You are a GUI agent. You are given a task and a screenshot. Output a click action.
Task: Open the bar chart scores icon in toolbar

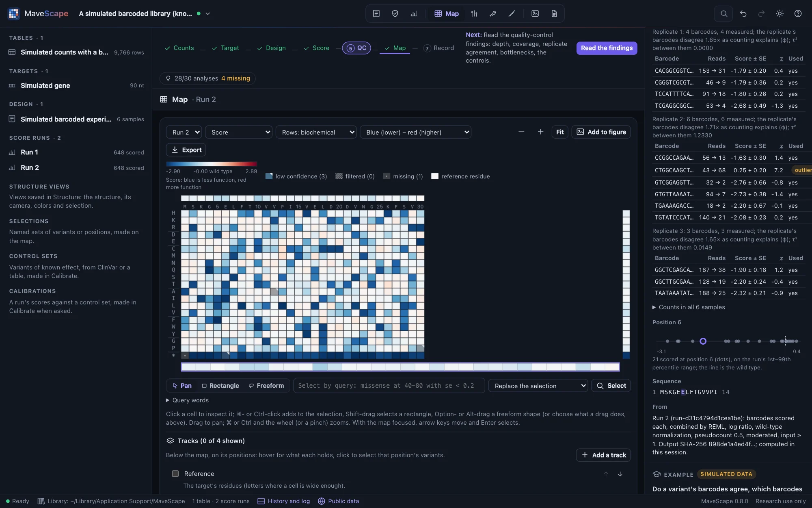pyautogui.click(x=414, y=14)
